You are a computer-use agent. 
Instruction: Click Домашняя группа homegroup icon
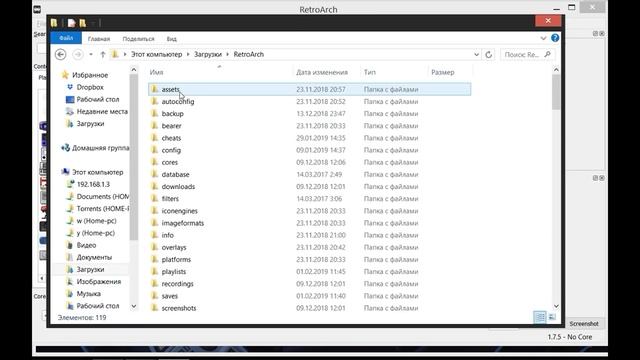[x=65, y=148]
